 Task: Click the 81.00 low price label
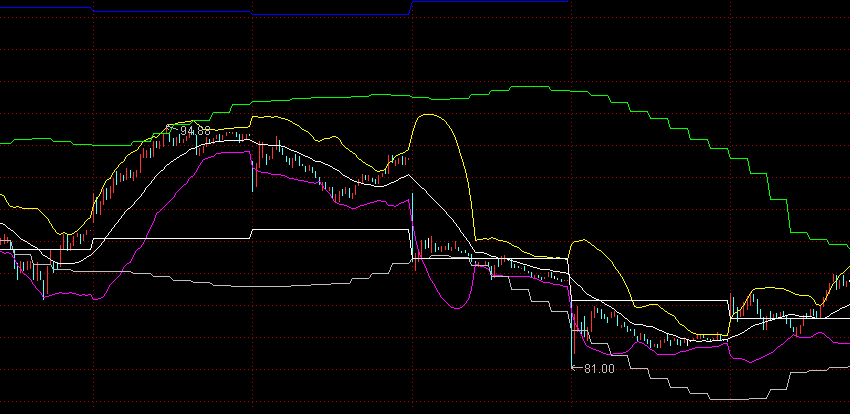[x=599, y=369]
